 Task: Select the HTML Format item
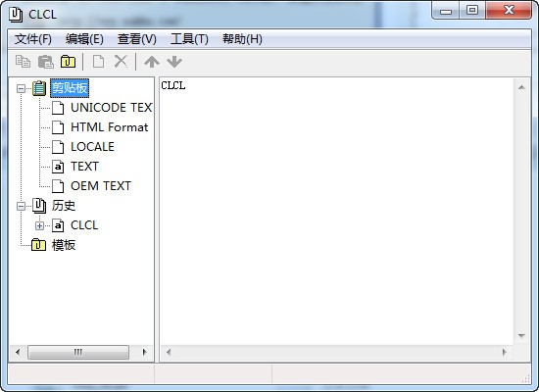(110, 127)
